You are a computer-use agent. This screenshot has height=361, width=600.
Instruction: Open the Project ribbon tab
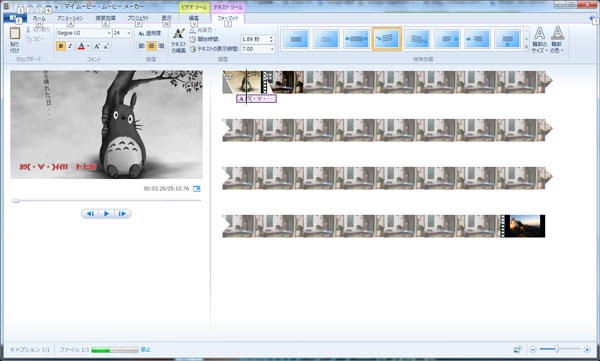click(x=138, y=18)
